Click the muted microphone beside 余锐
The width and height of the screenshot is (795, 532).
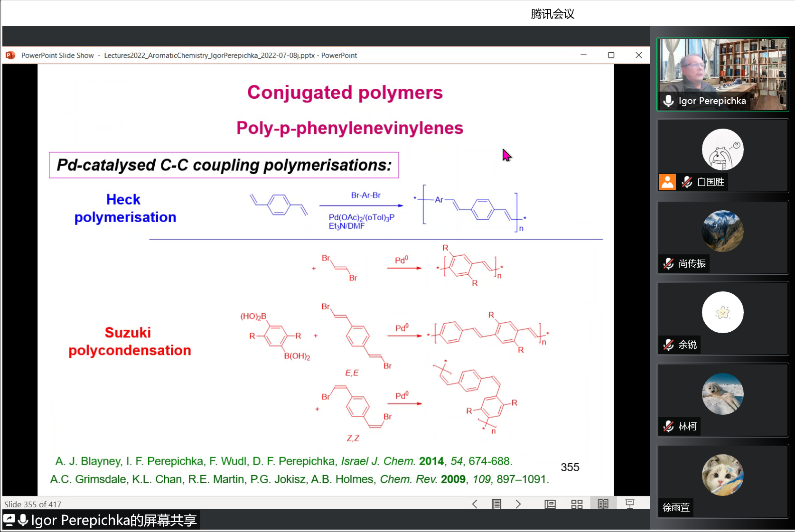pyautogui.click(x=668, y=345)
